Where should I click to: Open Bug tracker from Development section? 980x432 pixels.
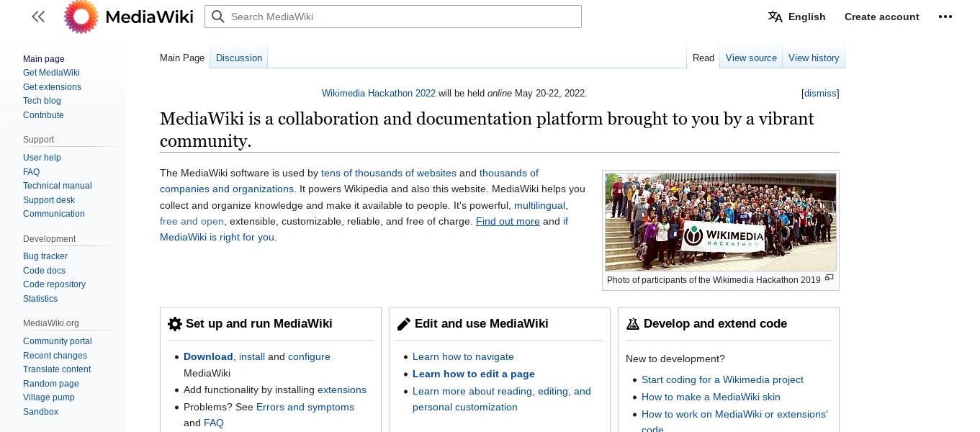(x=45, y=256)
